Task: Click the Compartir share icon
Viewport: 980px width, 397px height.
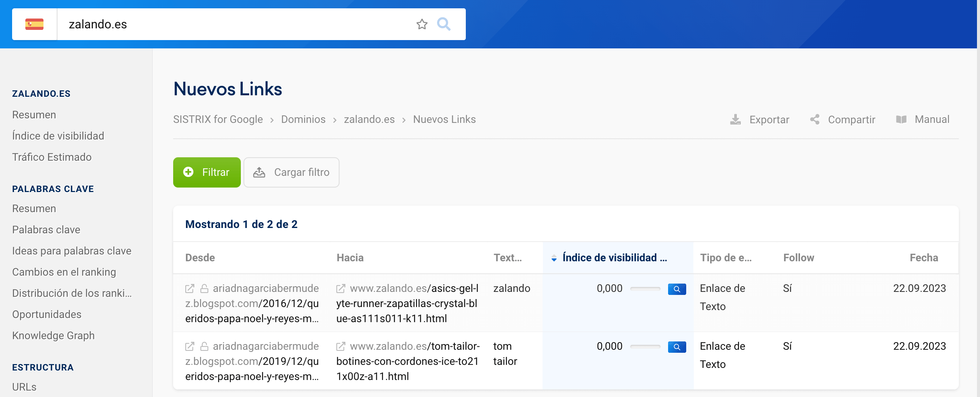Action: tap(814, 119)
